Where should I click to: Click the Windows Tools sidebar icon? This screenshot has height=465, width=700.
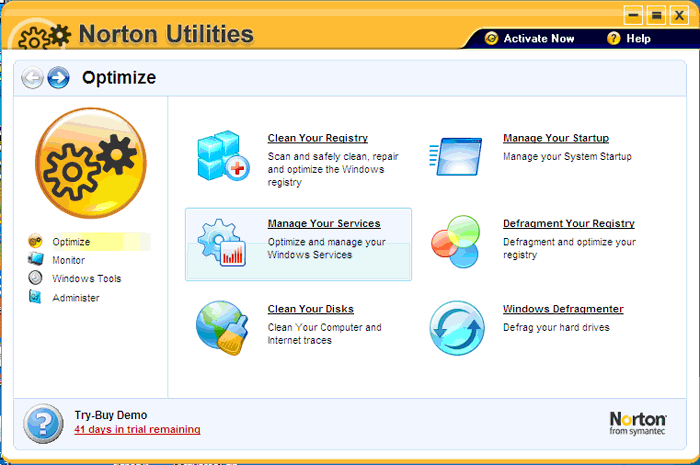35,278
